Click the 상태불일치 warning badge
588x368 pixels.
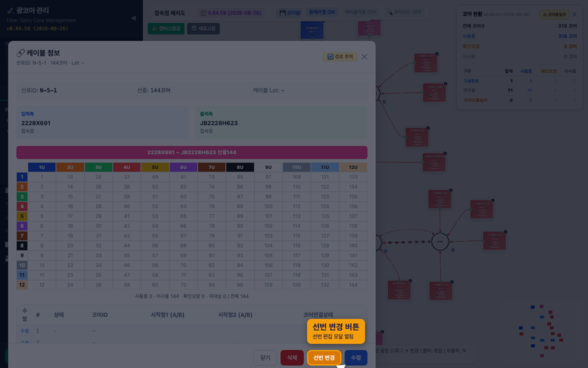point(554,14)
